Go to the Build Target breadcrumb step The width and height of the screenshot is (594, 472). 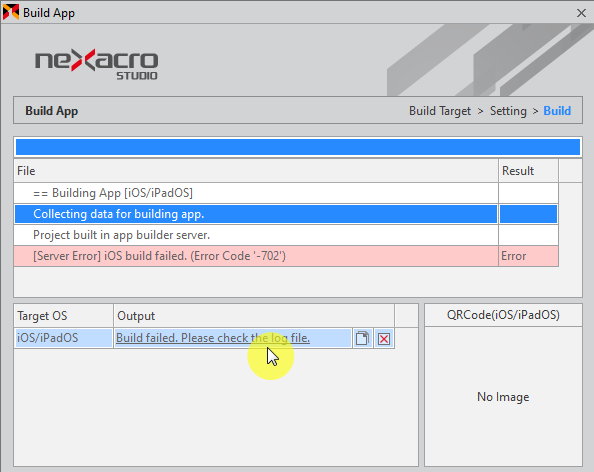(x=440, y=111)
